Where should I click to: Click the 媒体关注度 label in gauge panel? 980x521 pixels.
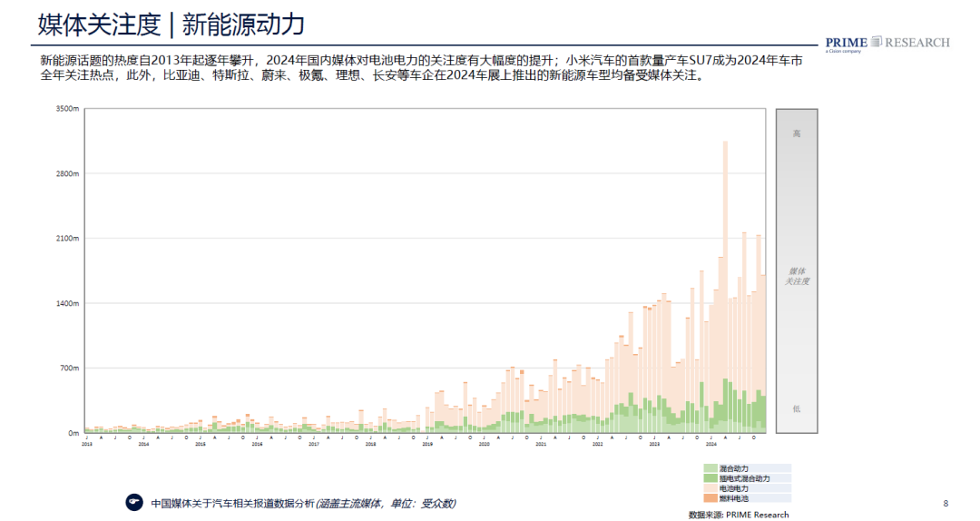coord(797,276)
